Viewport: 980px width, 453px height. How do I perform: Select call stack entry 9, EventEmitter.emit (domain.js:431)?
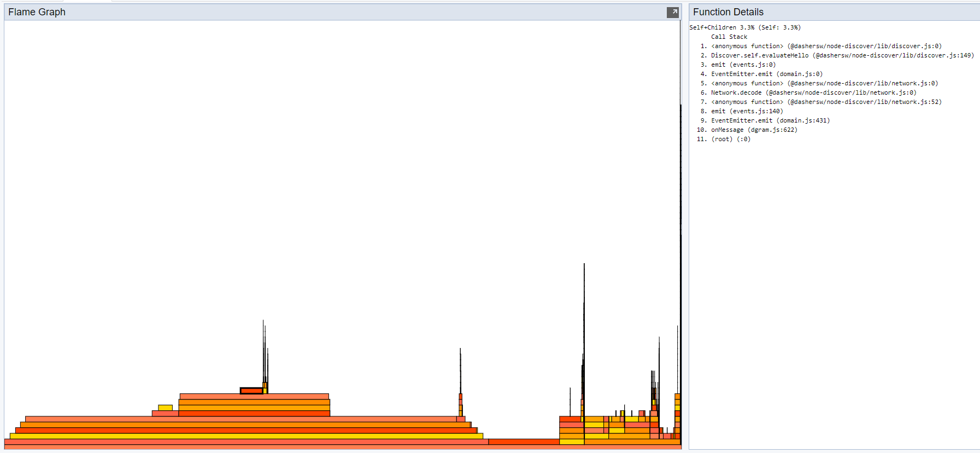pyautogui.click(x=770, y=120)
